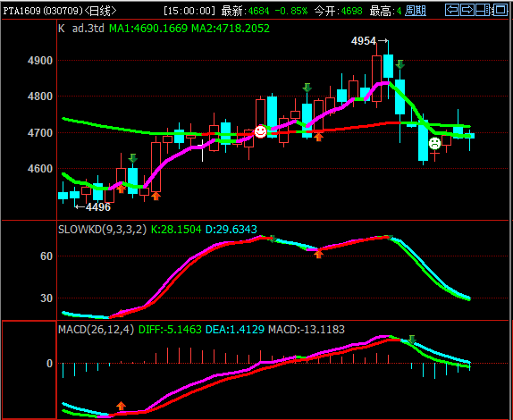Screen dimensions: 513x420
Task: Click the left arrow navigation icon
Action: [452, 10]
